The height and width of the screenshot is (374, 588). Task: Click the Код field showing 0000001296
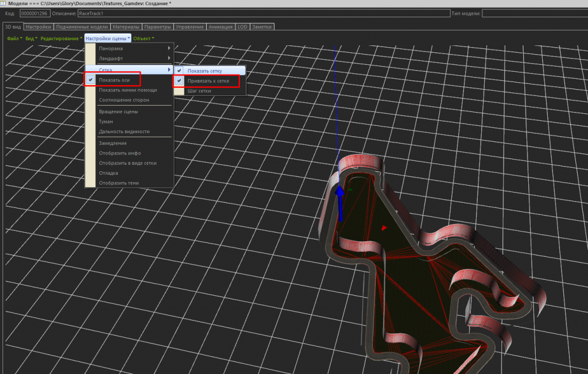(x=36, y=13)
